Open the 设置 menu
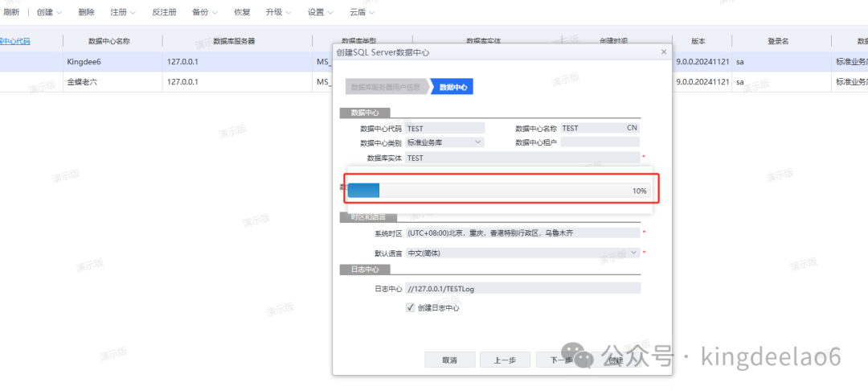This screenshot has width=868, height=391. tap(321, 13)
